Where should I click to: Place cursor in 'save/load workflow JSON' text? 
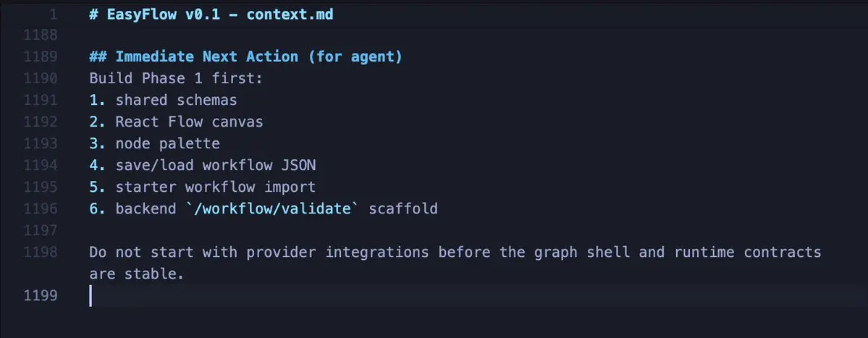(215, 166)
